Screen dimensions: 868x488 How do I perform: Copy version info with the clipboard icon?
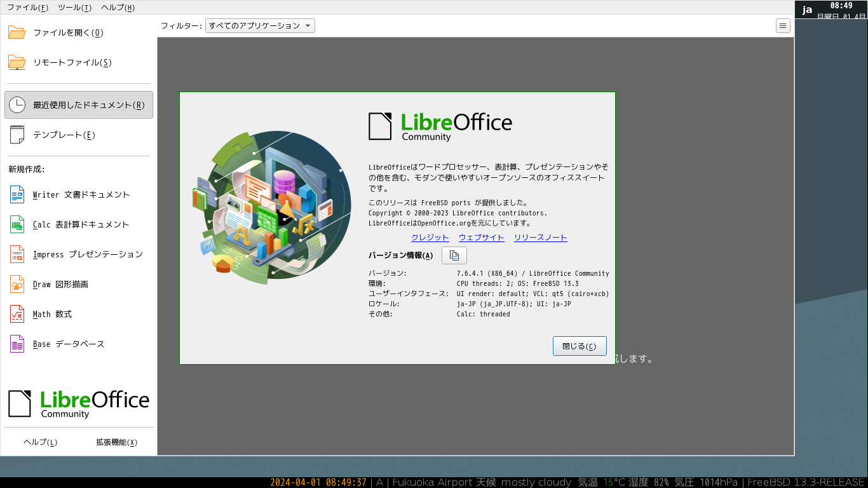point(454,255)
